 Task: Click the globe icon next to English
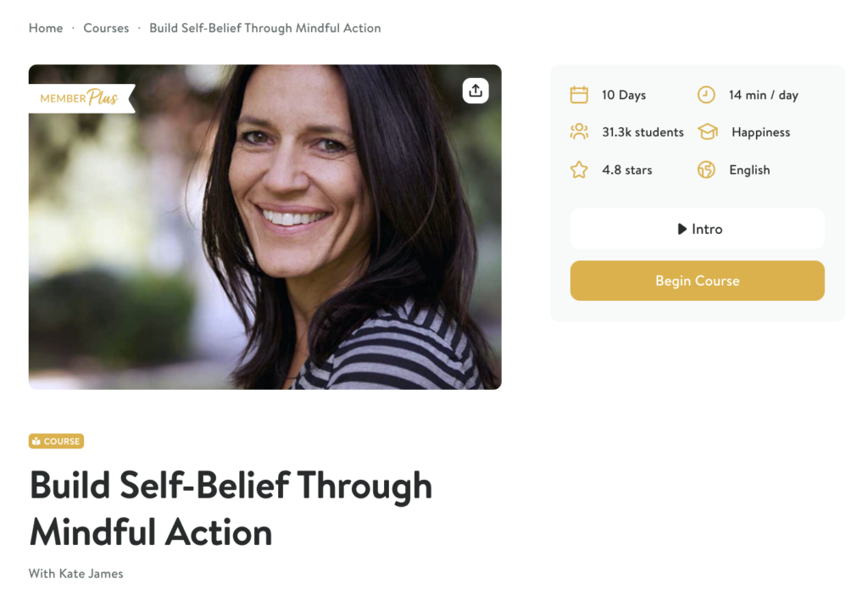706,170
